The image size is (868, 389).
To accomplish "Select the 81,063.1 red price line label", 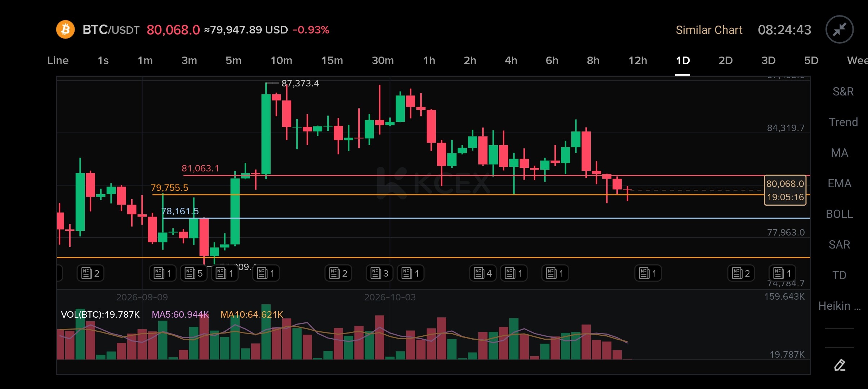I will click(x=200, y=168).
